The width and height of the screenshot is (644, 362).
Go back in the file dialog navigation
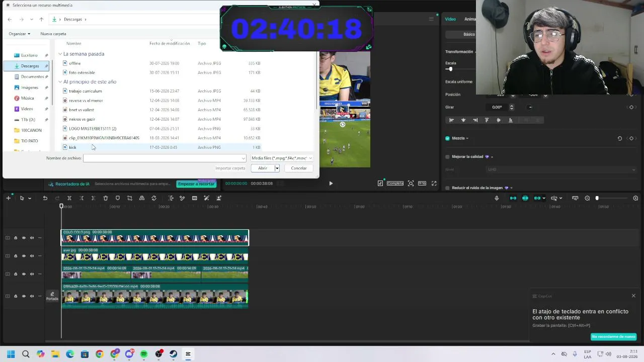pyautogui.click(x=10, y=19)
